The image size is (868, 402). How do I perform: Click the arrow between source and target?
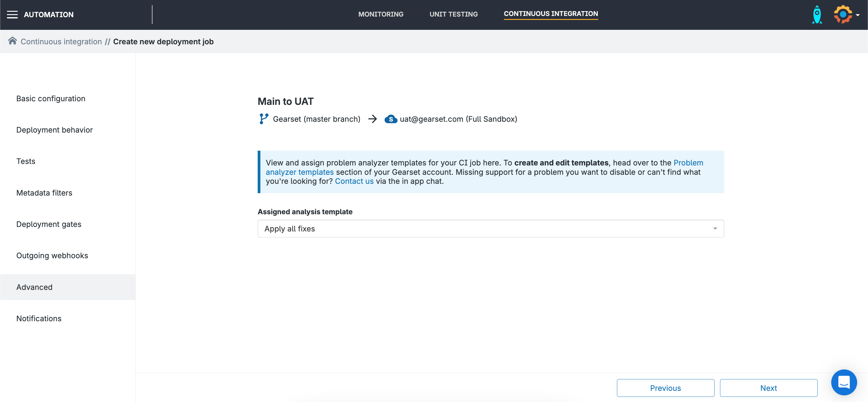(372, 119)
